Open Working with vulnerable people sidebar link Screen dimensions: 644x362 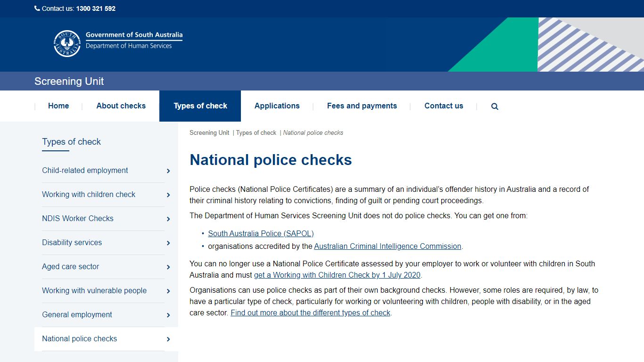(x=94, y=291)
